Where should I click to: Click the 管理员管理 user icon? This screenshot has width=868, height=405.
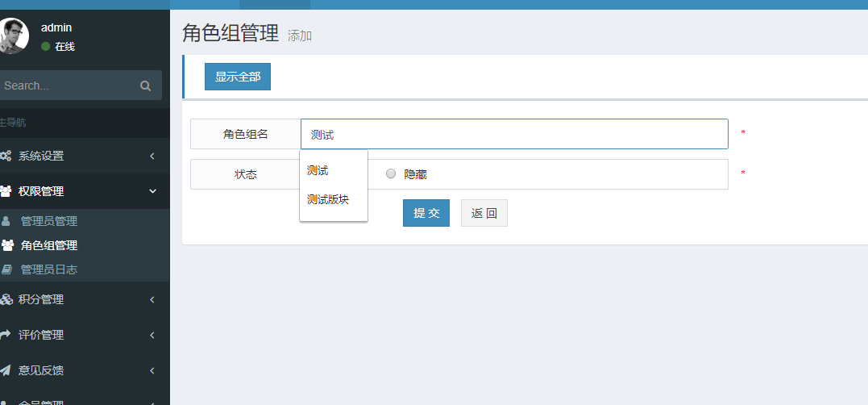pyautogui.click(x=6, y=221)
